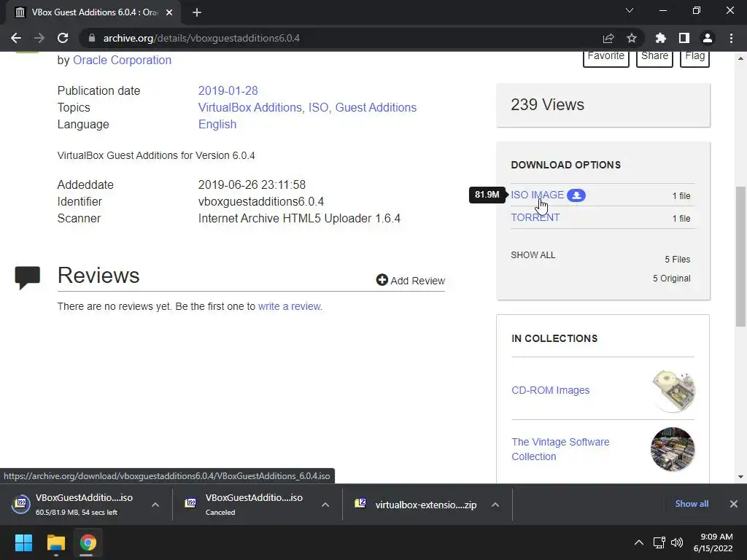Select the VBox Guest Additions 6.0.4 tab
This screenshot has height=560, width=747.
(x=93, y=12)
